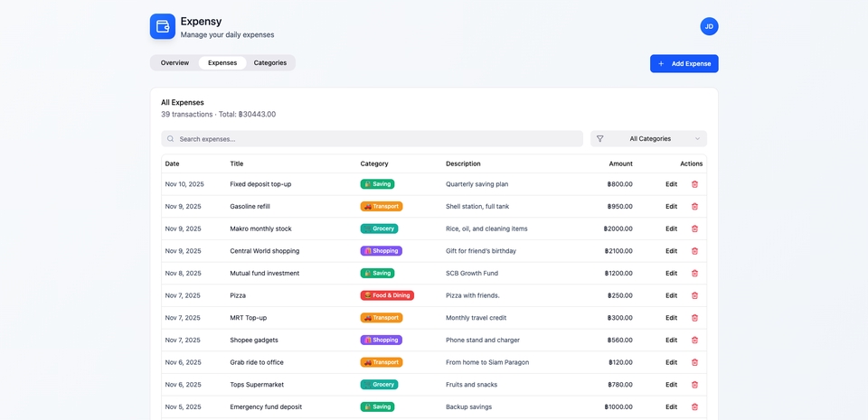The image size is (868, 420).
Task: Click the filter funnel icon
Action: (600, 139)
